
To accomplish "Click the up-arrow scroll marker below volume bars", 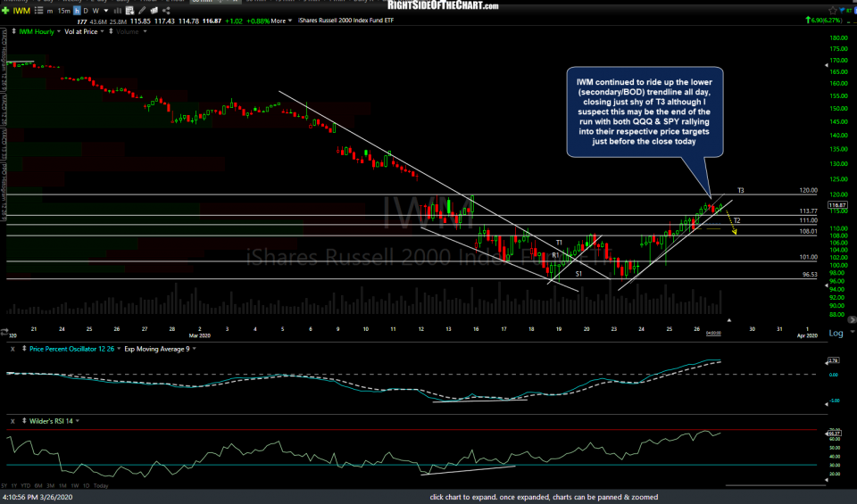I will 728,320.
